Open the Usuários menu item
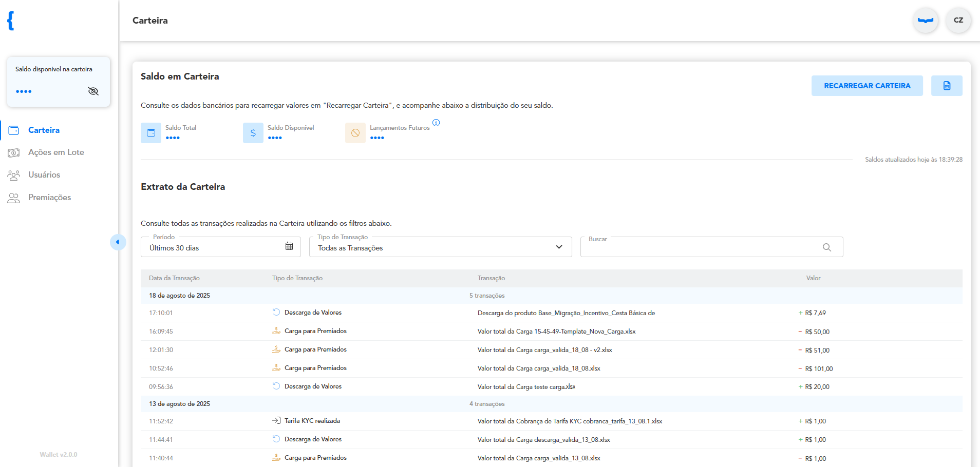 coord(44,175)
